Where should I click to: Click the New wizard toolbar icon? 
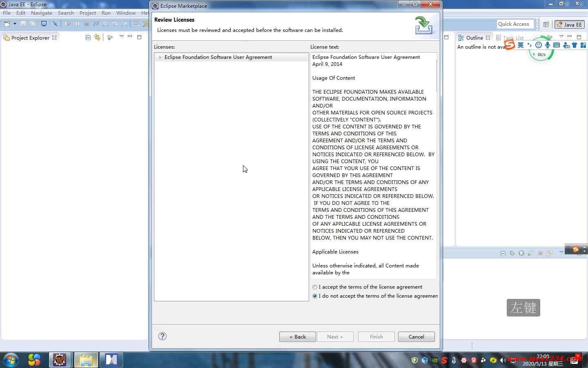[x=7, y=24]
